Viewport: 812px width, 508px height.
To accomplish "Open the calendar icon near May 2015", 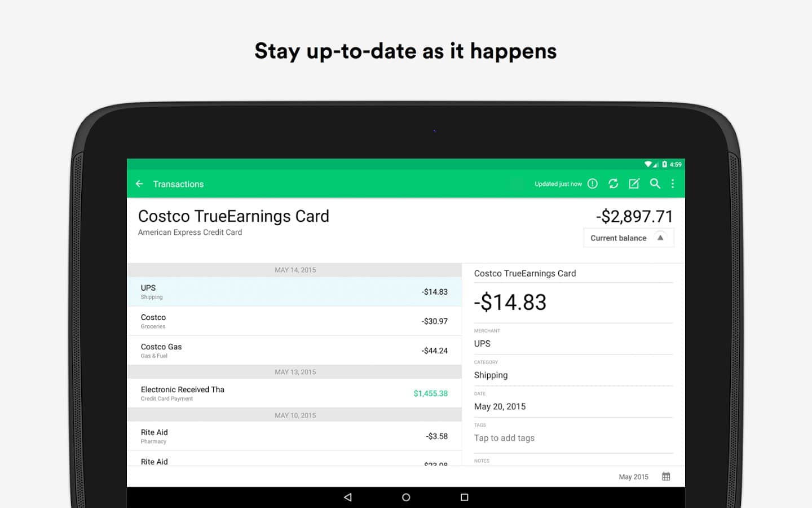I will tap(666, 476).
